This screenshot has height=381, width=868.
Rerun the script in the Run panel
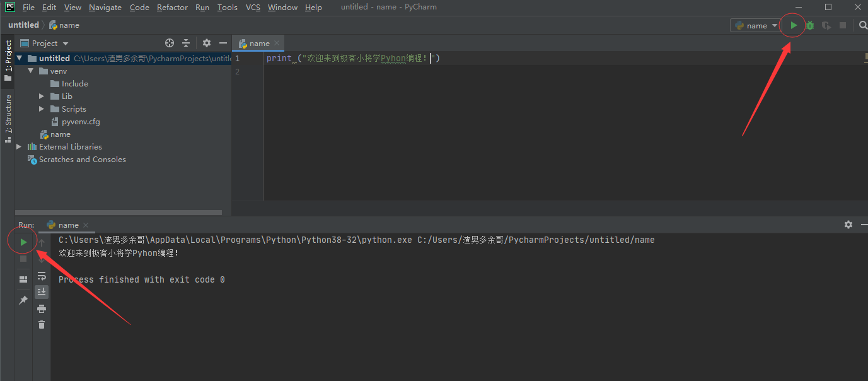[23, 242]
